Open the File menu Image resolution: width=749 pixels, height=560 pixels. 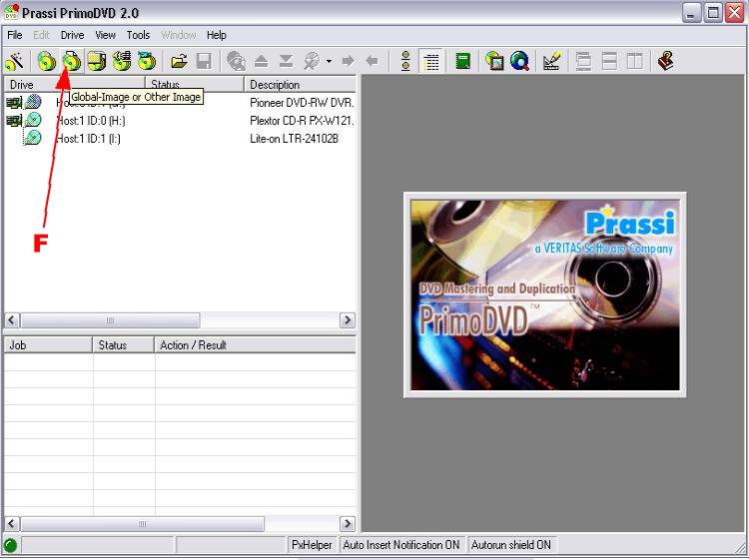point(15,35)
